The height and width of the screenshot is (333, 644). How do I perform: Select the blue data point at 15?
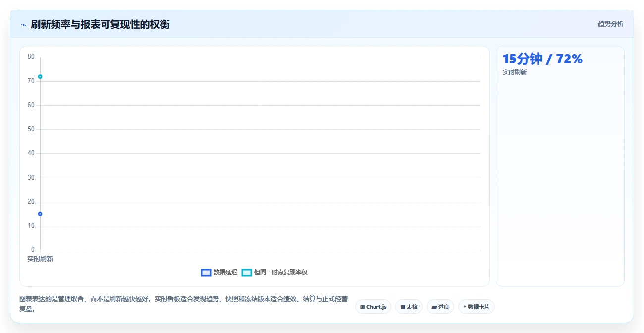[x=40, y=214]
